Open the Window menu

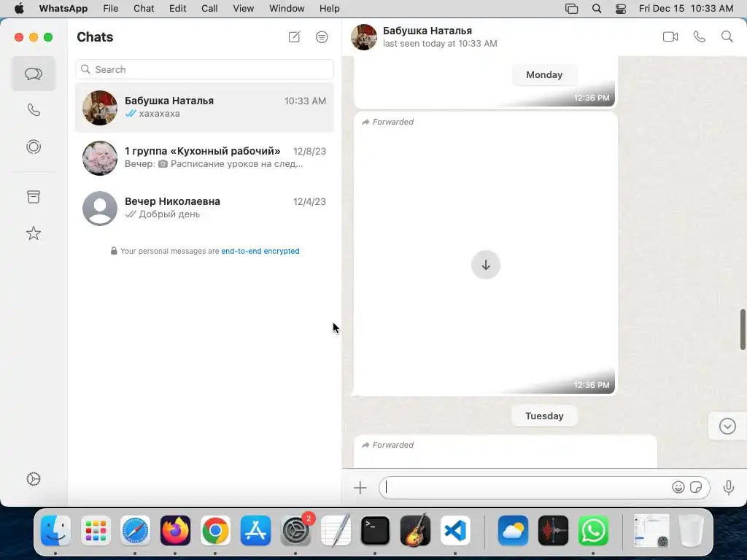click(287, 9)
